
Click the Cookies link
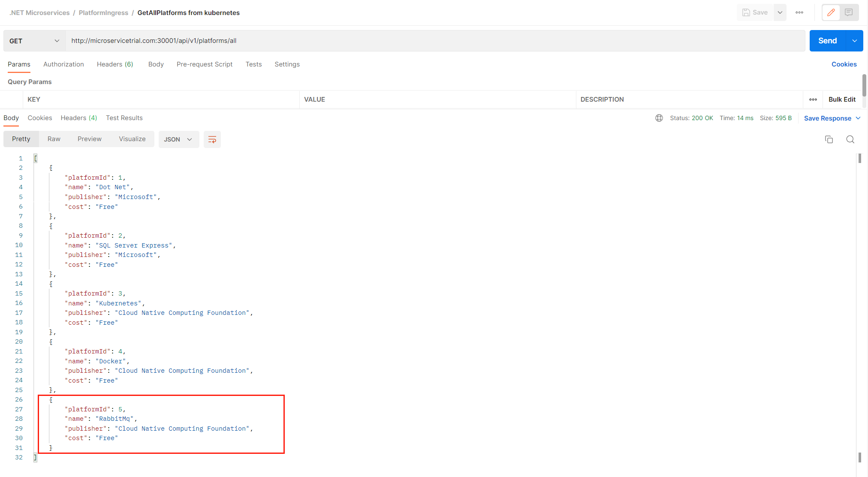coord(844,64)
